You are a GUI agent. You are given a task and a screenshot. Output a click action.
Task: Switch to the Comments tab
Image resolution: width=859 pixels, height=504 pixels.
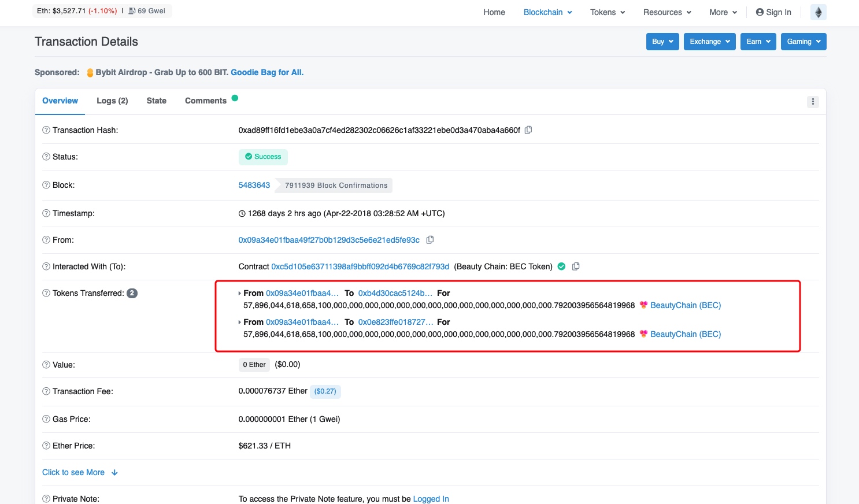tap(206, 101)
